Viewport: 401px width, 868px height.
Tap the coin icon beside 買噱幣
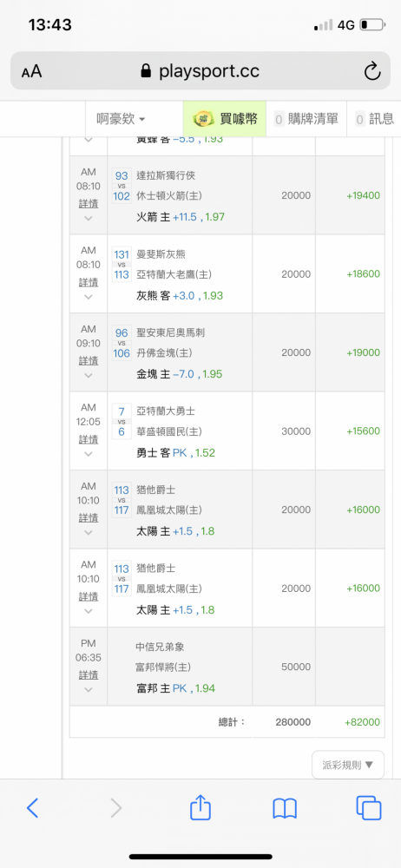point(204,118)
